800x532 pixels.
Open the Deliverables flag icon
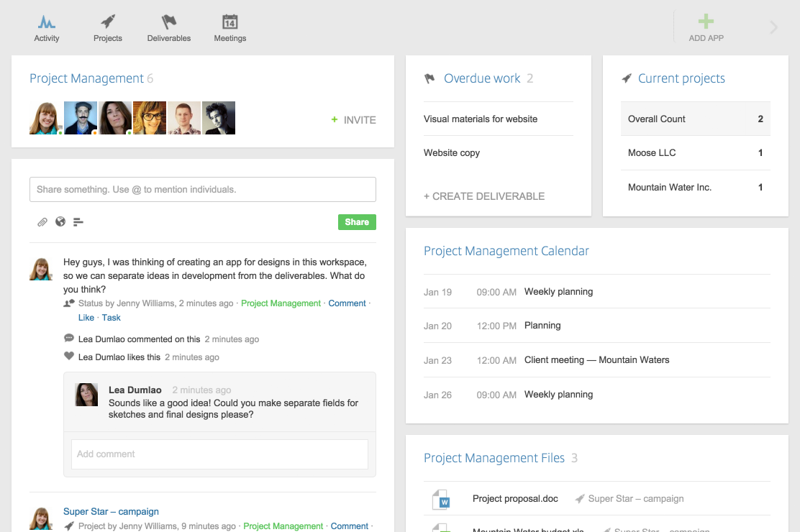coord(169,22)
